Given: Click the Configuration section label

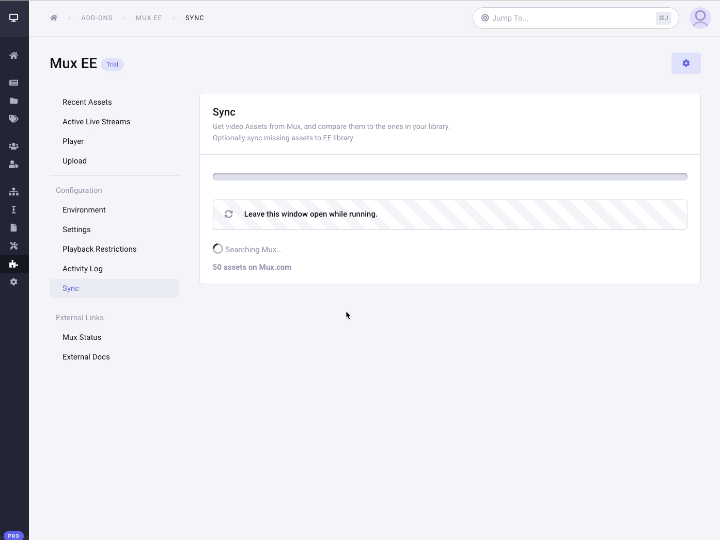Looking at the screenshot, I should (x=79, y=190).
